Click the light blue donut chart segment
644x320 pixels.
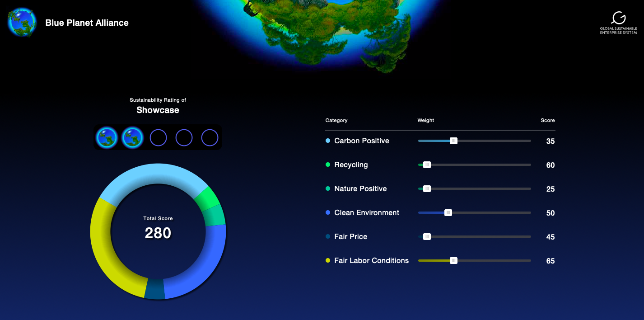point(154,175)
